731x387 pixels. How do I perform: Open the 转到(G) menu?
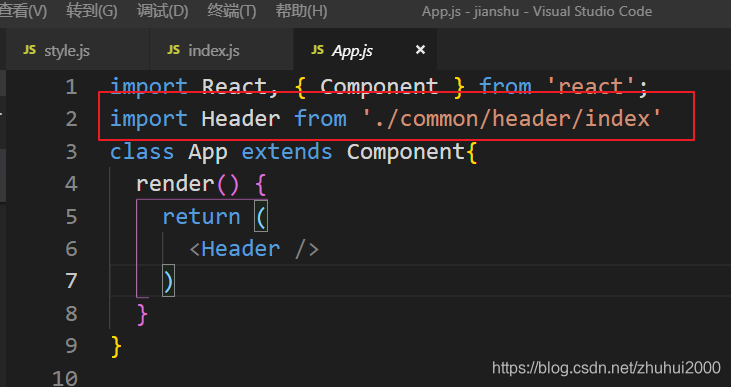coord(92,11)
